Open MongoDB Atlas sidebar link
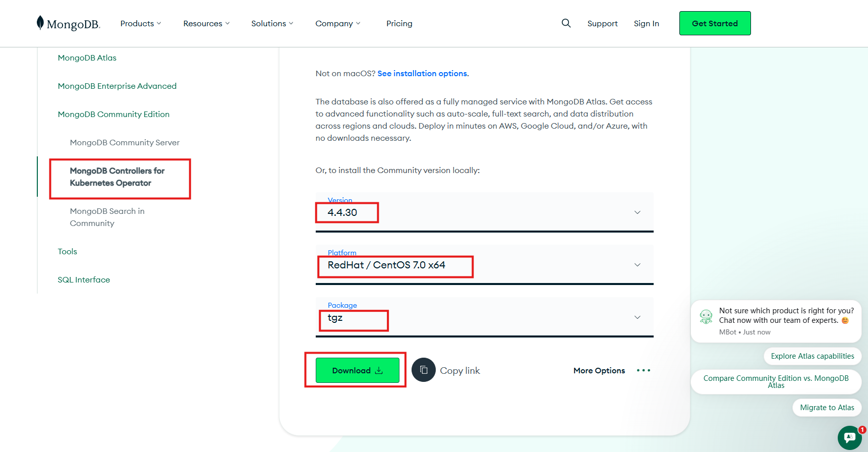Screen dimensions: 868x452 pos(87,58)
